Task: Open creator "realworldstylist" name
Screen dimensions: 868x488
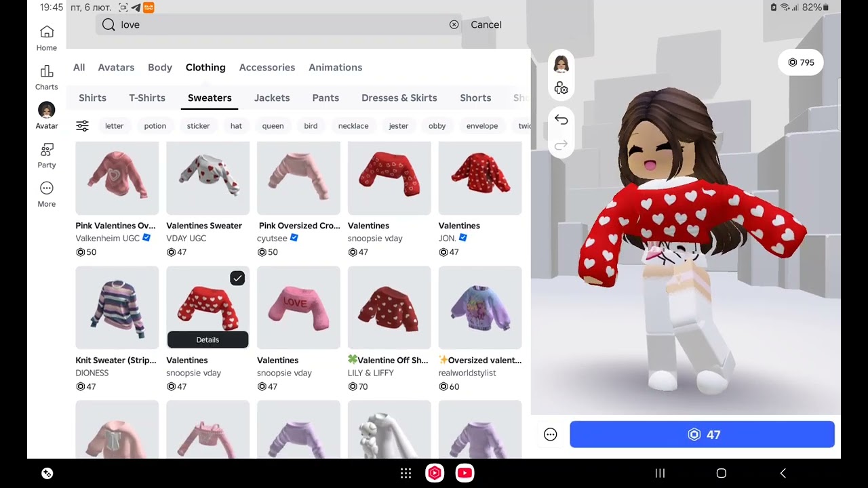Action: 467,373
